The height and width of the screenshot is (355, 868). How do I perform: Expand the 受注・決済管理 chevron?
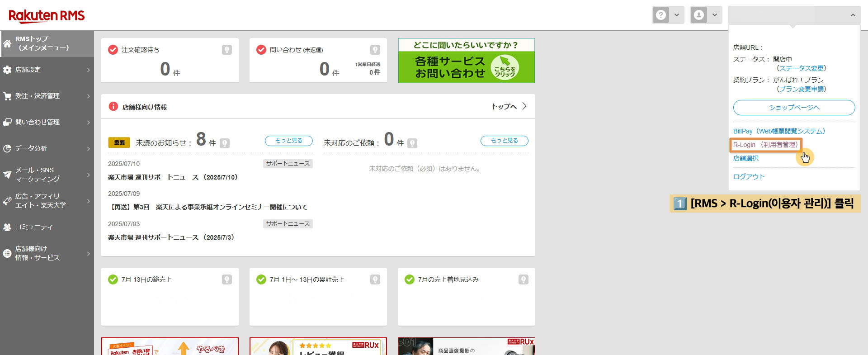(89, 96)
